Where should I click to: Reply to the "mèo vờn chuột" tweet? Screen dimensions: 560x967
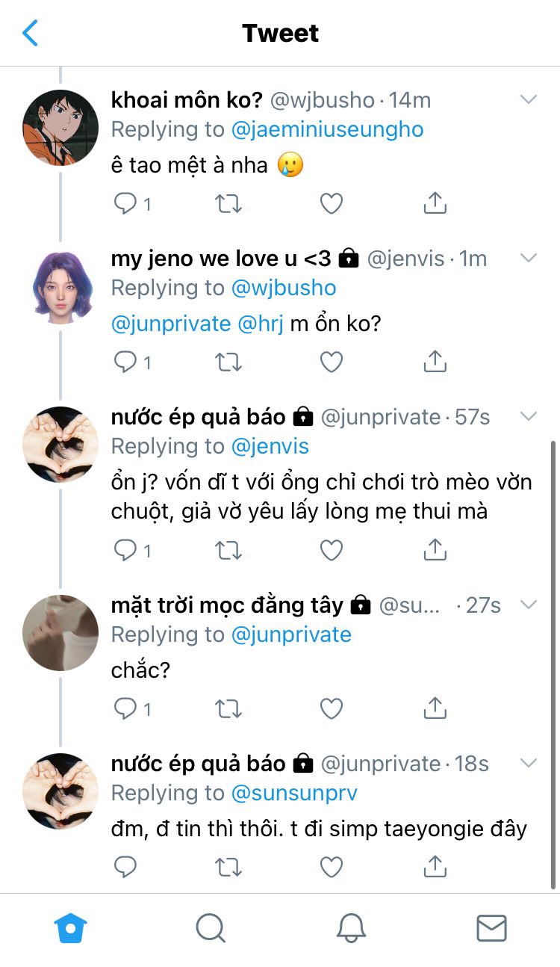click(x=125, y=550)
